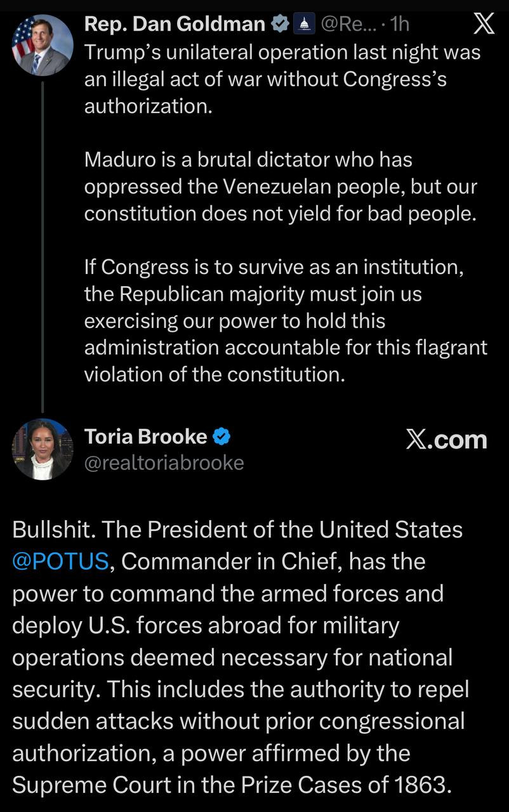Select the Toria Brooke display name
The image size is (509, 812).
[146, 436]
